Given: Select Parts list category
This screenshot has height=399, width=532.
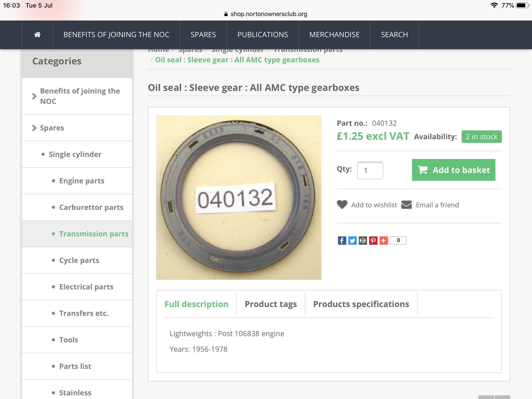Looking at the screenshot, I should (75, 366).
